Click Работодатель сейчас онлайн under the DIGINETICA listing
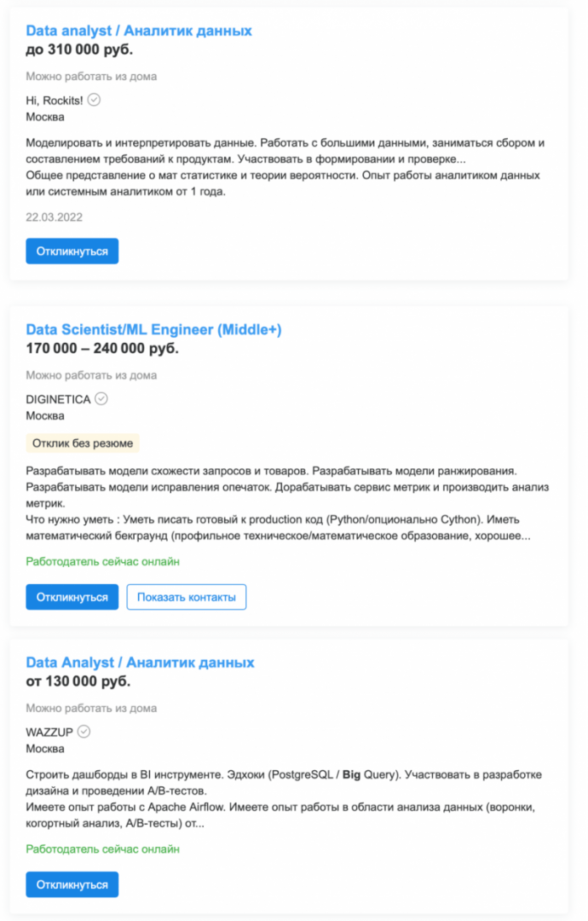This screenshot has height=921, width=588. (102, 562)
